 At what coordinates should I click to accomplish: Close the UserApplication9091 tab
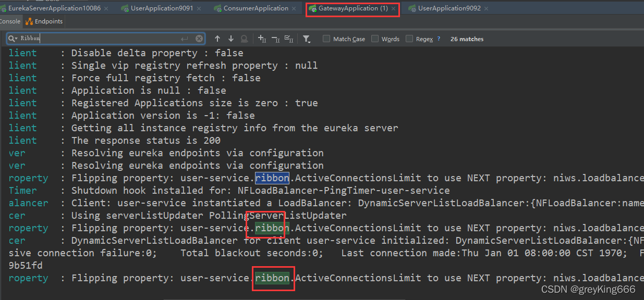(199, 9)
